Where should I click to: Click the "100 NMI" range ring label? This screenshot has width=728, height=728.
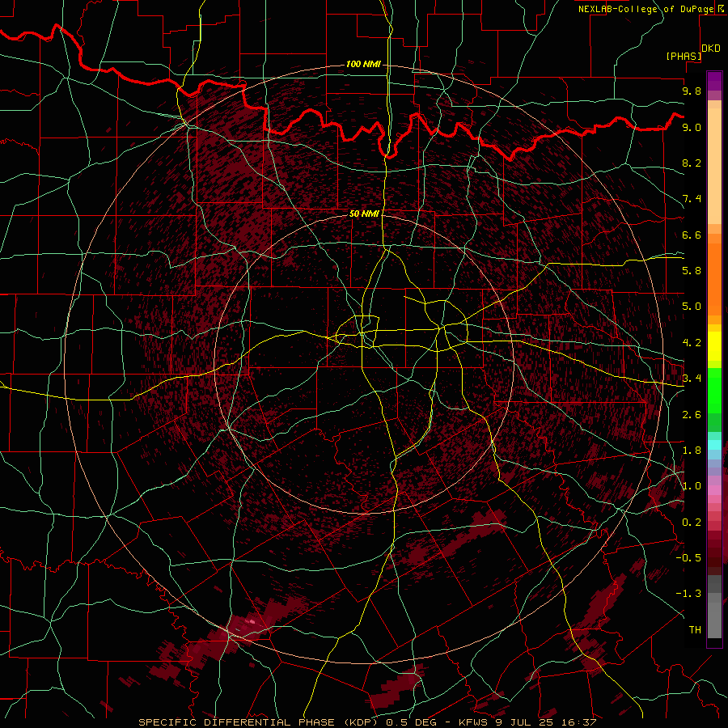[363, 64]
